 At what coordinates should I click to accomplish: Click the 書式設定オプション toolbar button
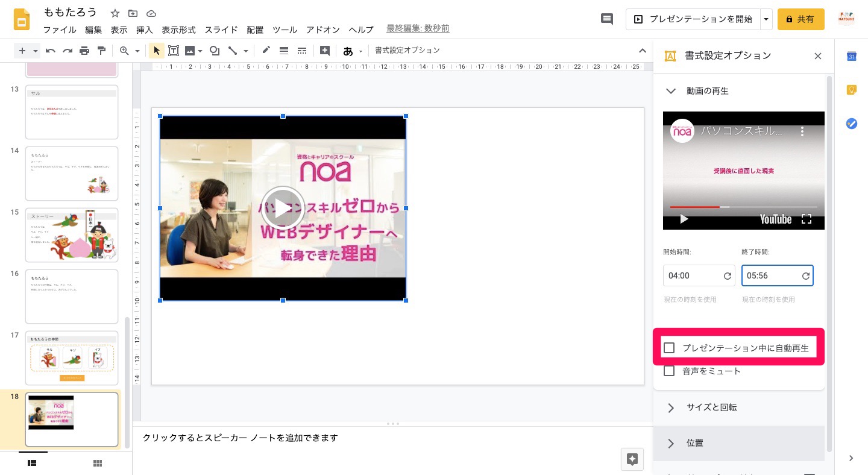point(407,51)
